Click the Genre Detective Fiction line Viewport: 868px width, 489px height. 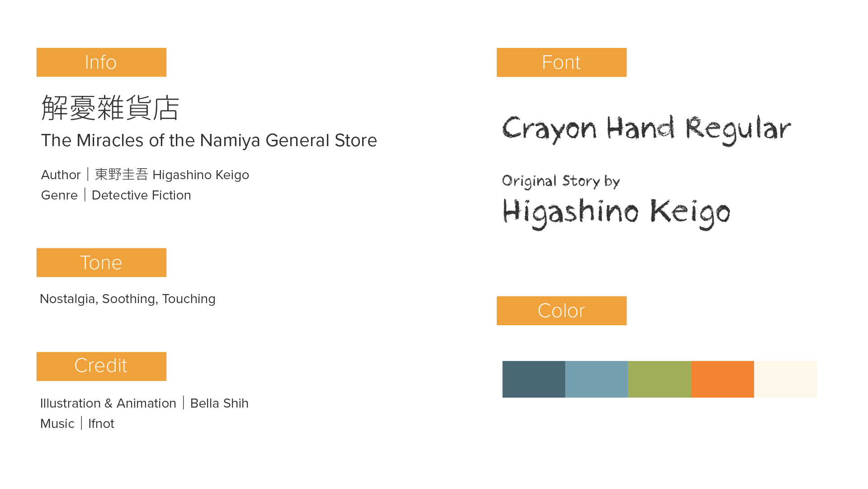tap(116, 195)
